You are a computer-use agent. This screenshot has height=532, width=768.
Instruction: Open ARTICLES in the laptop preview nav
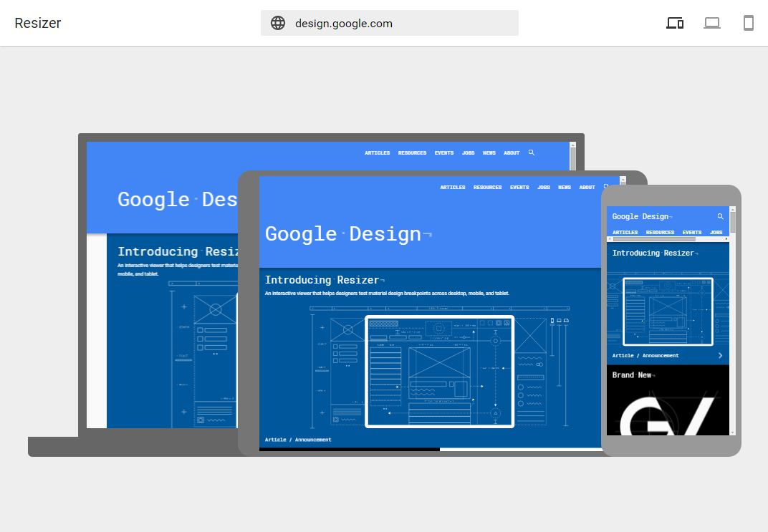tap(377, 153)
